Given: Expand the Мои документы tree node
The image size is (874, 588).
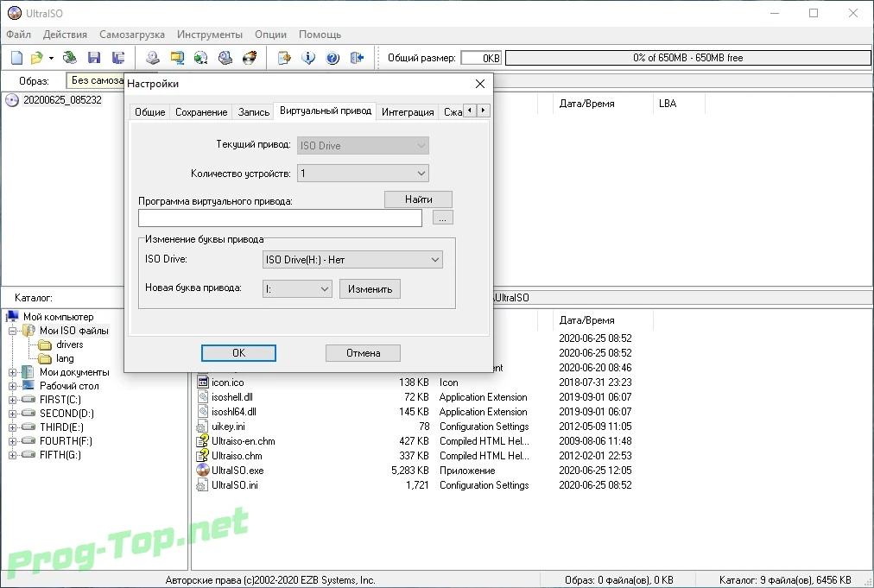Looking at the screenshot, I should pos(12,372).
